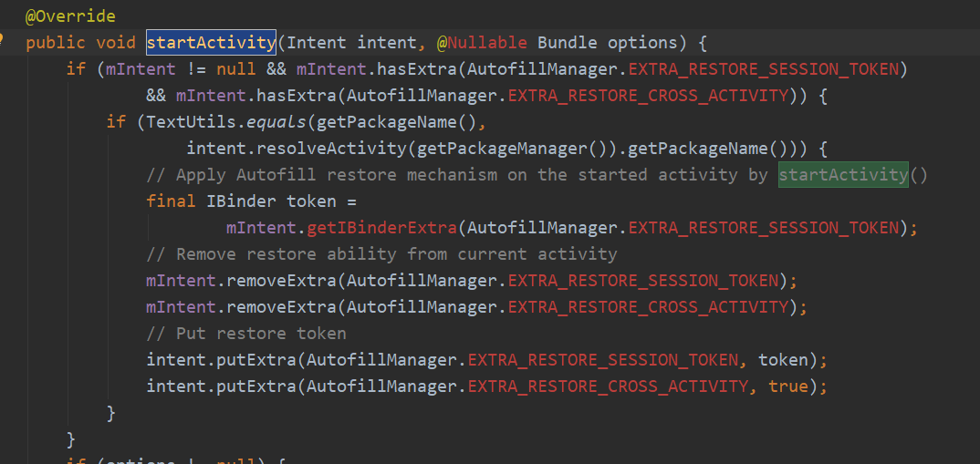Click putExtra on the line ending with true
Image resolution: width=980 pixels, height=464 pixels.
[256, 386]
